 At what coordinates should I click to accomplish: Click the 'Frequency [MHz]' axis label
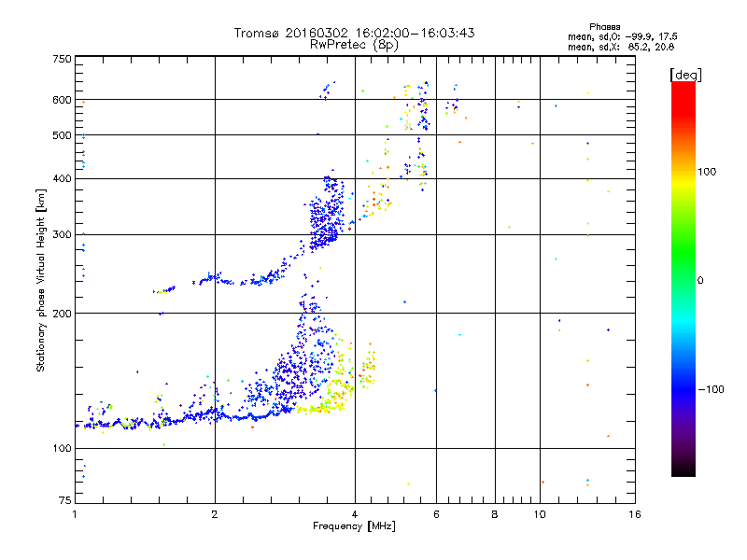pos(354,526)
